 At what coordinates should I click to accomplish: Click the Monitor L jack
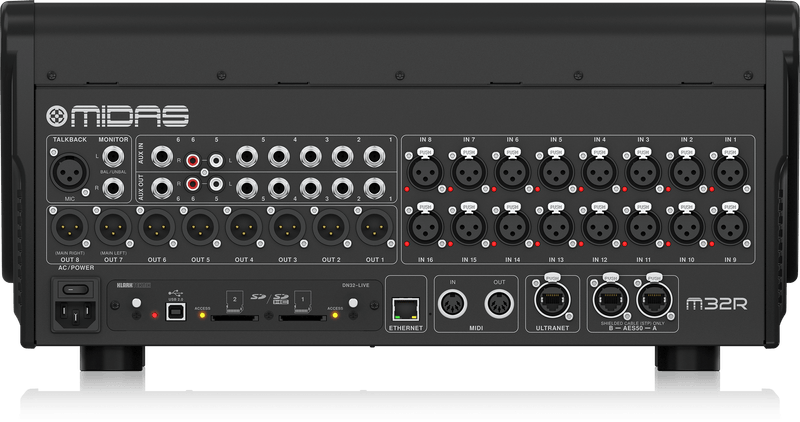click(115, 155)
